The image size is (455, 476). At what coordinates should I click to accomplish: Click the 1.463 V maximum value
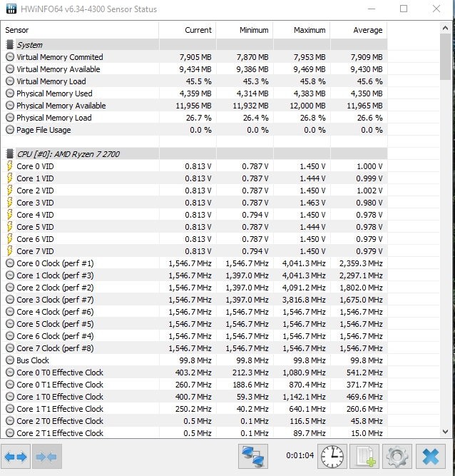pyautogui.click(x=312, y=203)
